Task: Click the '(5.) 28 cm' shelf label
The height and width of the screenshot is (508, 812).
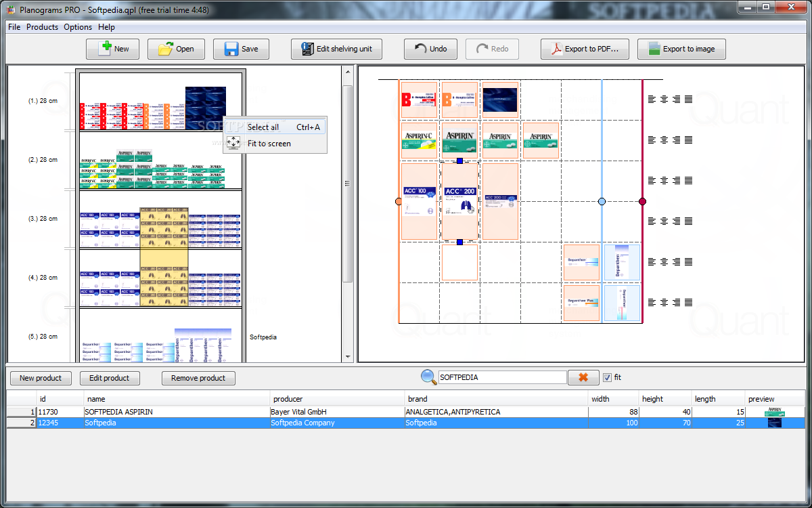Action: pyautogui.click(x=43, y=337)
